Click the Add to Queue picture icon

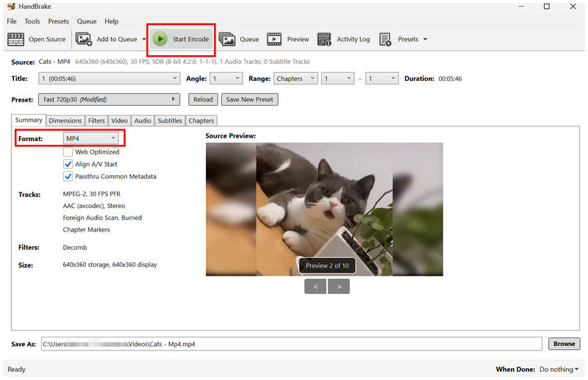click(x=84, y=39)
